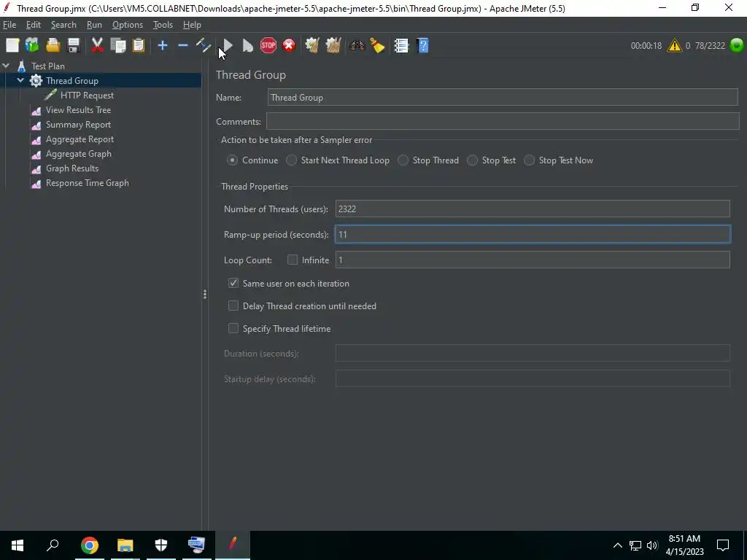Click the Clear All icon
747x560 pixels.
tap(333, 45)
